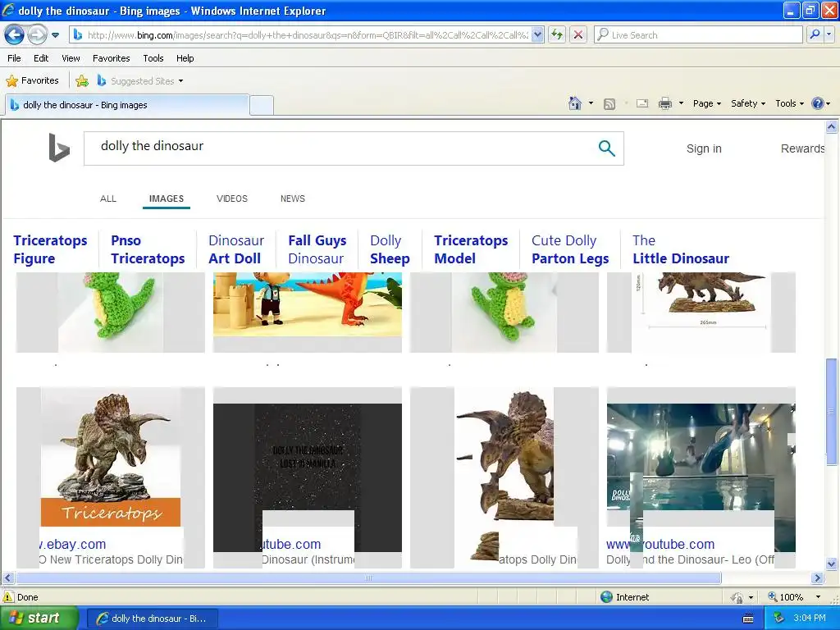
Task: Open the Edit menu
Action: [x=41, y=58]
